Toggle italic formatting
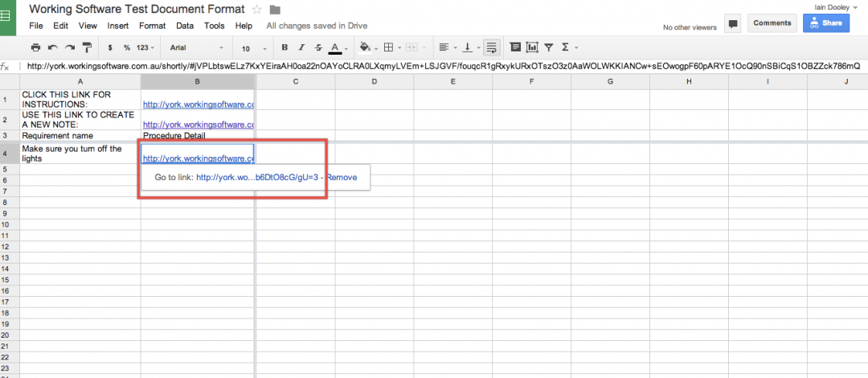This screenshot has width=868, height=378. pyautogui.click(x=301, y=47)
